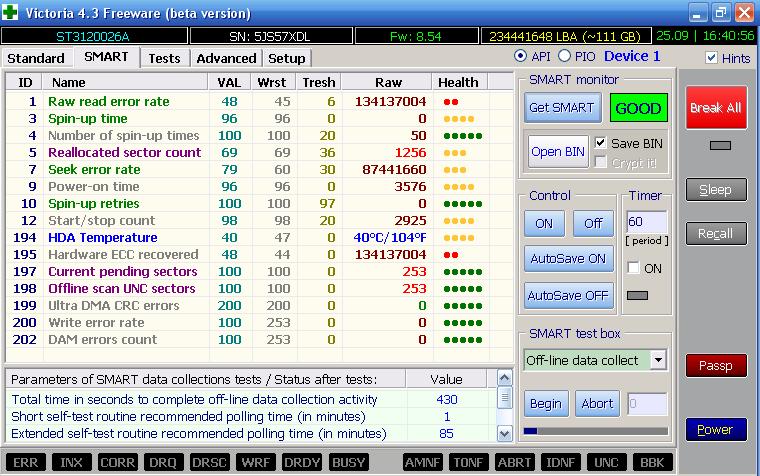Toggle the Crypt it! checkbox
760x476 pixels.
[600, 161]
